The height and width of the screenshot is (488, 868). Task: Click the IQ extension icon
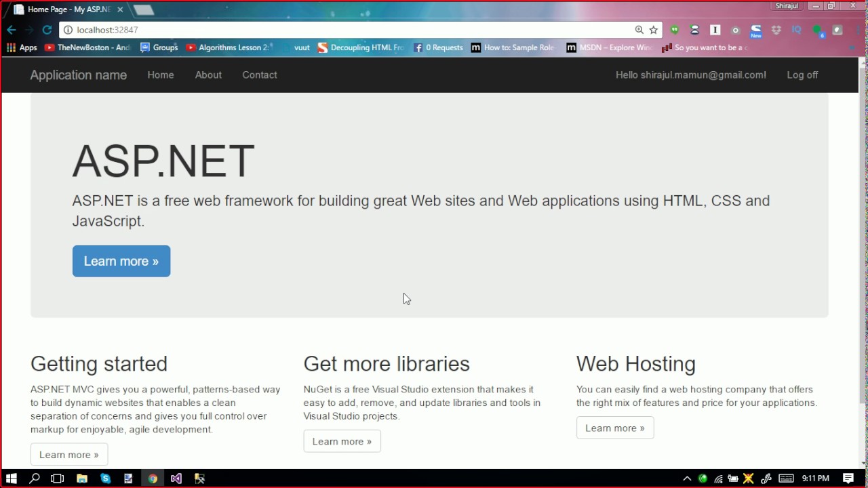[x=797, y=30]
